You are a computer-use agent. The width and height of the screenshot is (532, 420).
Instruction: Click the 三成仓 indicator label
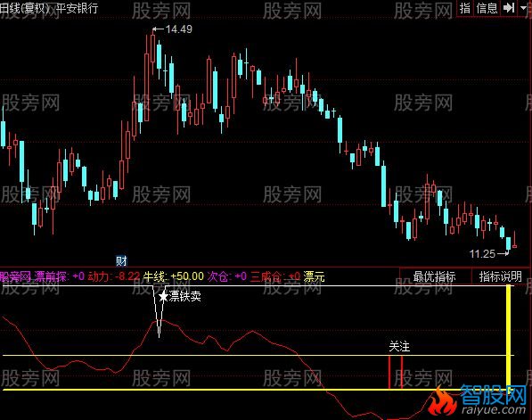click(266, 276)
